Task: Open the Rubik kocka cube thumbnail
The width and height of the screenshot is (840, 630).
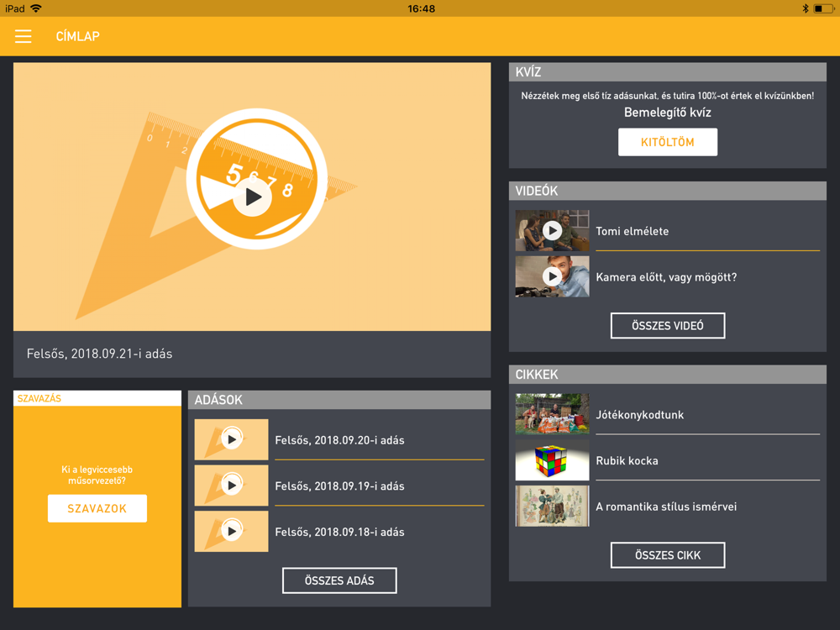Action: [553, 460]
